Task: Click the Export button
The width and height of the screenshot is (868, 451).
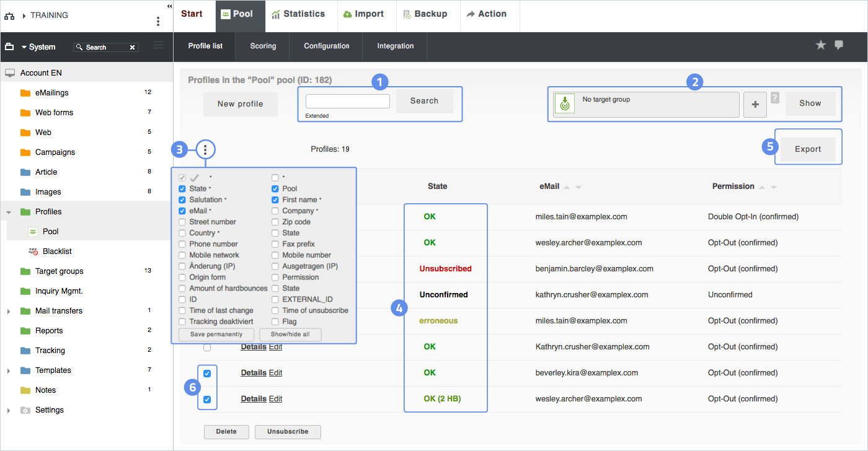Action: pos(807,149)
